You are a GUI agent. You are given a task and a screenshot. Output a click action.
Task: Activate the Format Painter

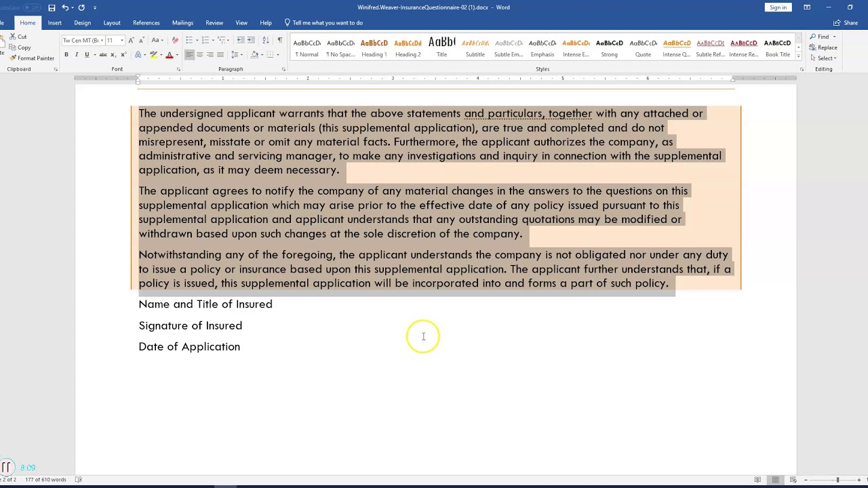(x=32, y=58)
